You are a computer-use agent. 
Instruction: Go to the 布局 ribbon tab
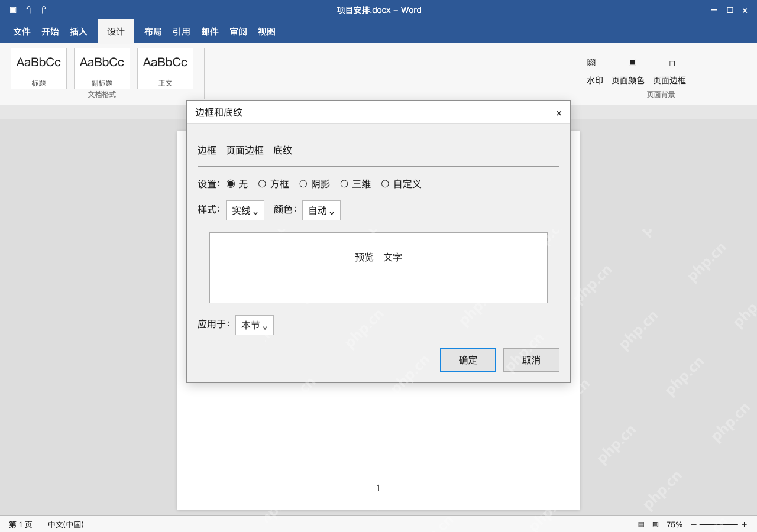coord(153,31)
